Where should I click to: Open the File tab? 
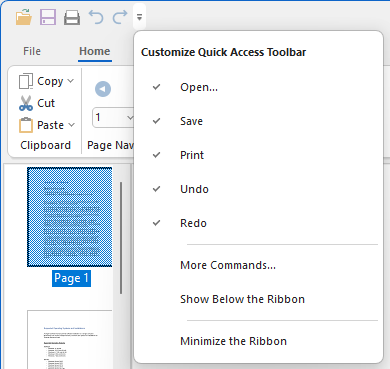[x=32, y=51]
